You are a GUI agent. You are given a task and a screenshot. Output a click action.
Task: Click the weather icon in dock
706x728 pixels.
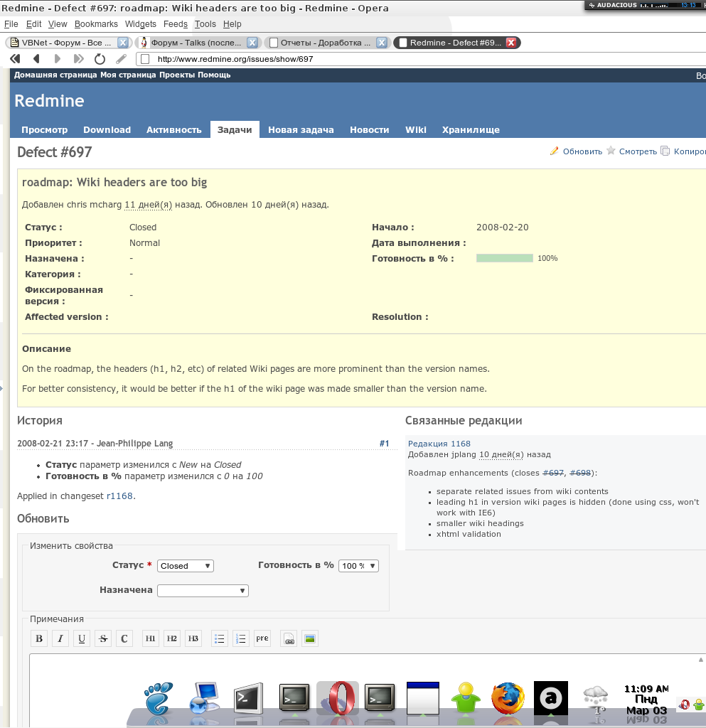pyautogui.click(x=596, y=699)
